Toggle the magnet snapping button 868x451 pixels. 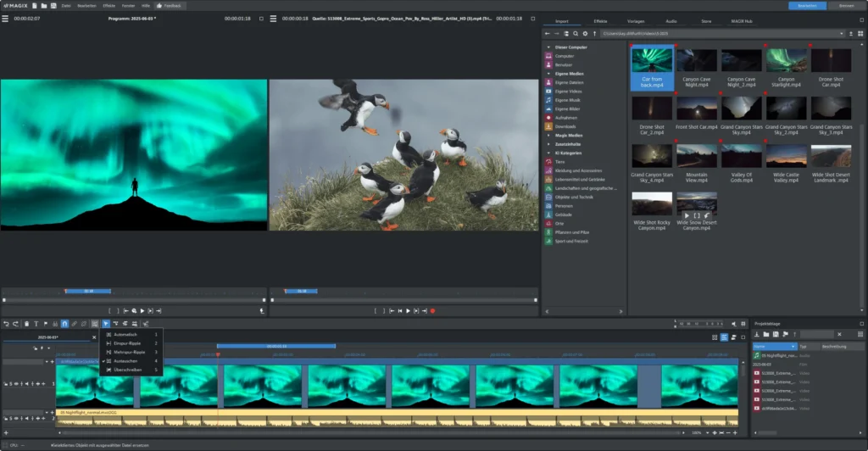(65, 324)
